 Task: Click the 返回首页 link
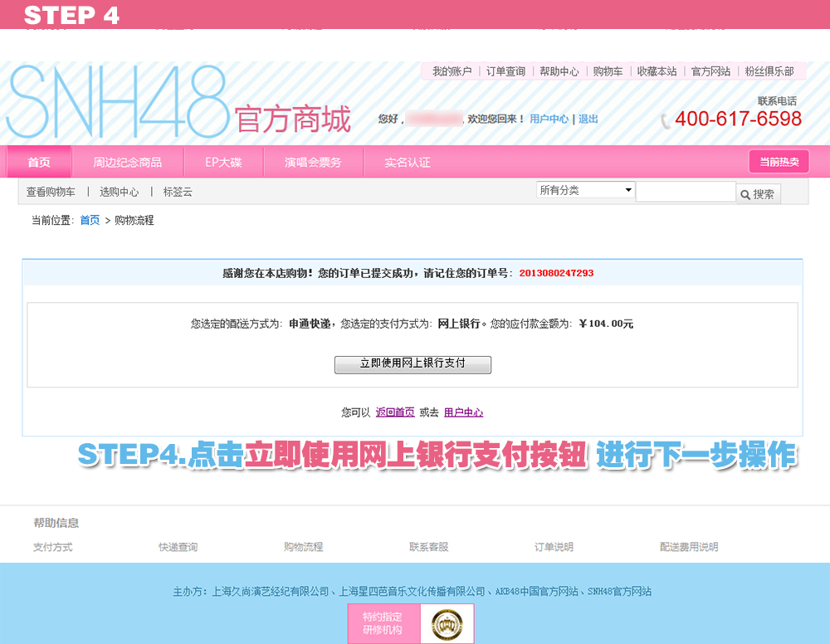point(395,412)
